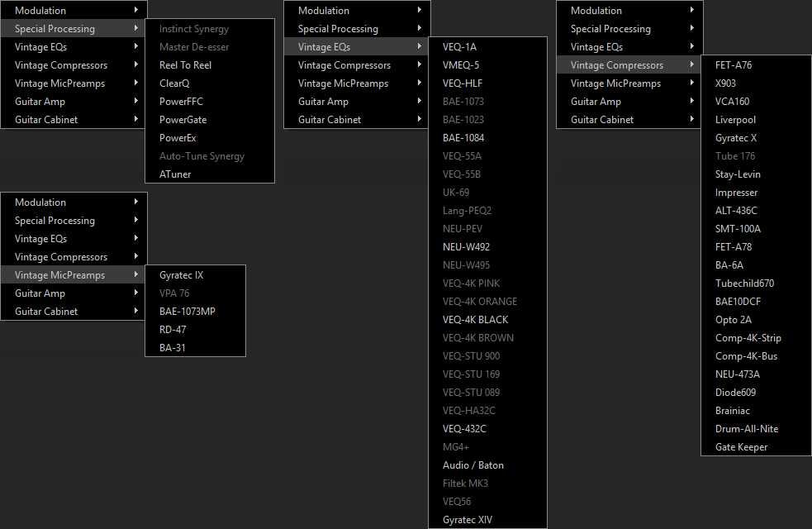Open the ATuner plugin entry
The width and height of the screenshot is (812, 529).
[210, 174]
